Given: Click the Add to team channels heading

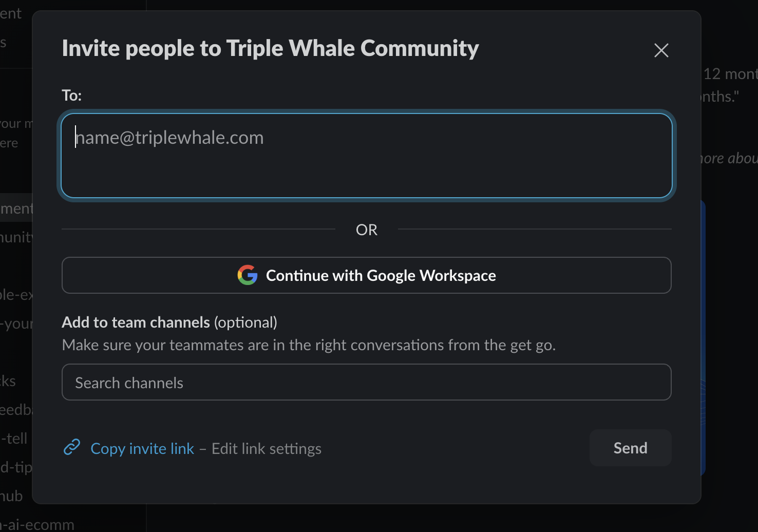Looking at the screenshot, I should [x=135, y=322].
